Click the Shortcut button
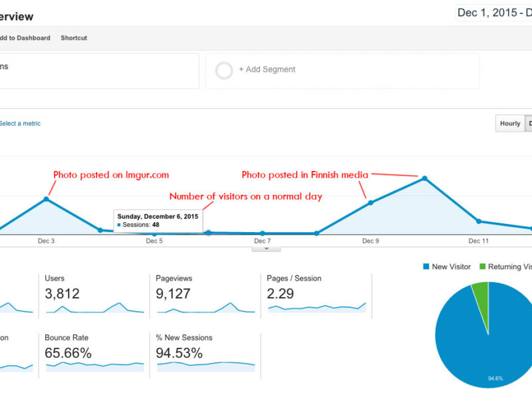Screen dimensions: 532x399 coord(74,38)
